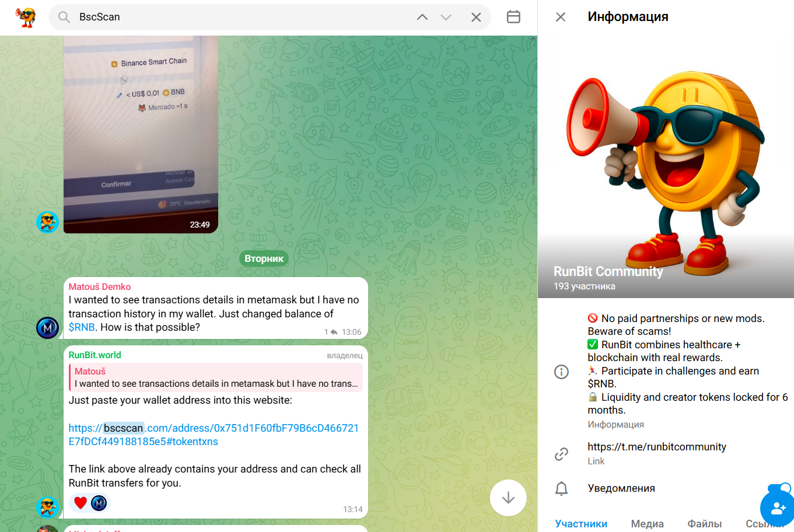The height and width of the screenshot is (532, 794).
Task: Click the $RNB cashtag in group description
Action: point(602,384)
